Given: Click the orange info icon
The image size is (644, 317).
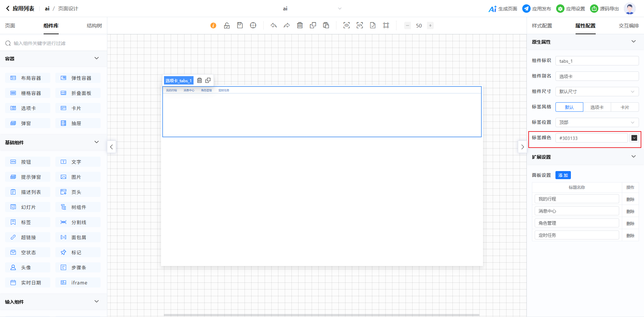Looking at the screenshot, I should coord(213,25).
